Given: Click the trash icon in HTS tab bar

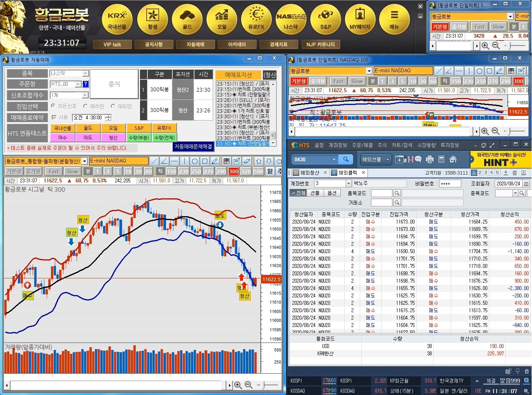Looking at the screenshot, I should [514, 173].
